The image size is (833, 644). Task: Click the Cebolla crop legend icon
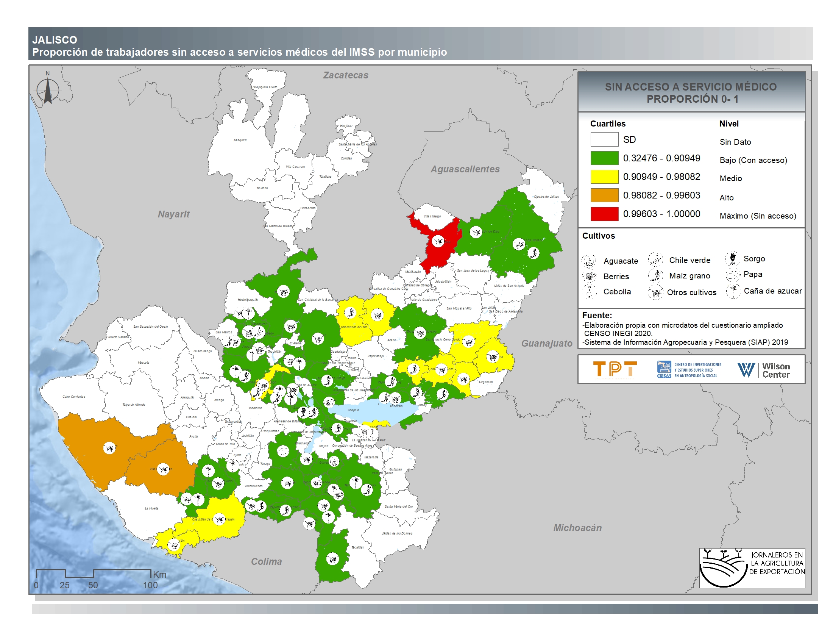(x=589, y=291)
